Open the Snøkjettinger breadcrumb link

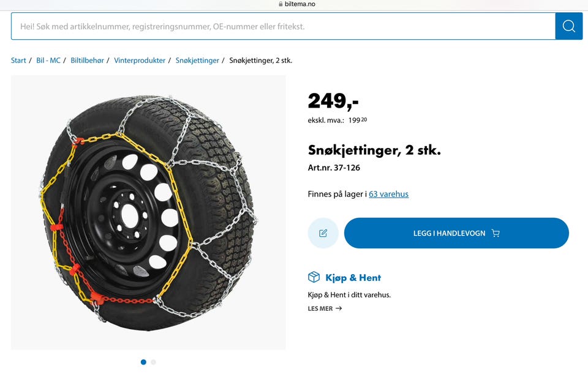pyautogui.click(x=197, y=61)
